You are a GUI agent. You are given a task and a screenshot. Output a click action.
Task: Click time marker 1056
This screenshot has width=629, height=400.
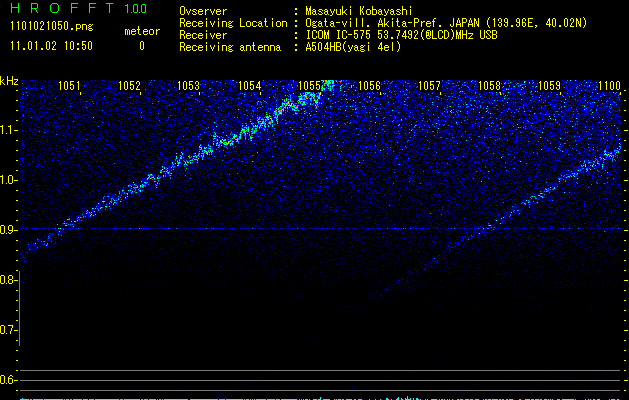[369, 86]
